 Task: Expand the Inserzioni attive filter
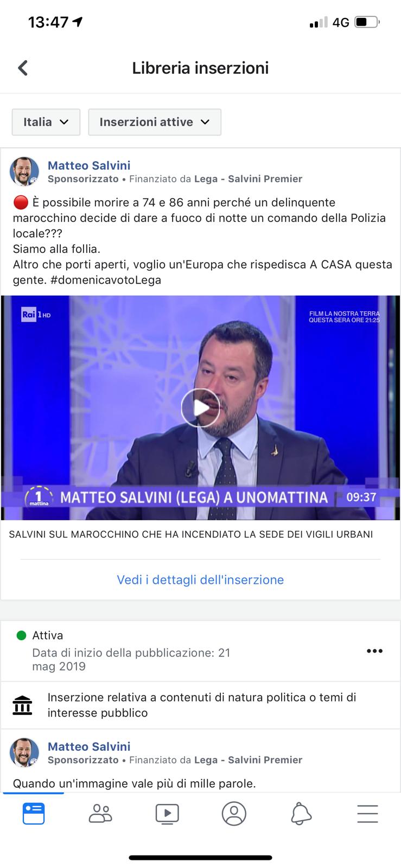point(155,122)
